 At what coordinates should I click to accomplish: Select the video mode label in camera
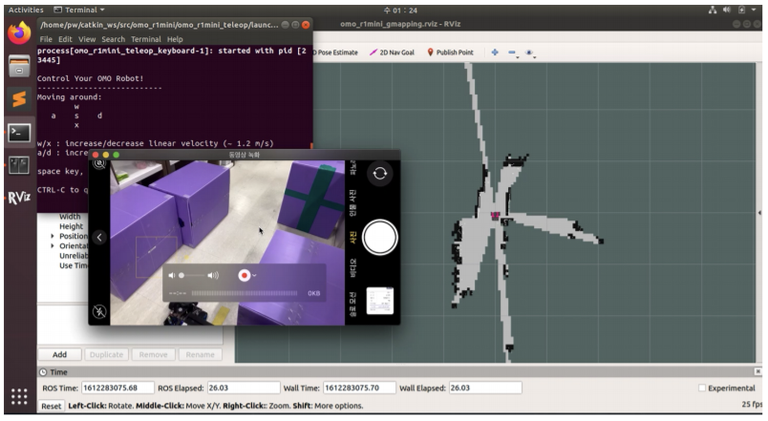pyautogui.click(x=353, y=268)
